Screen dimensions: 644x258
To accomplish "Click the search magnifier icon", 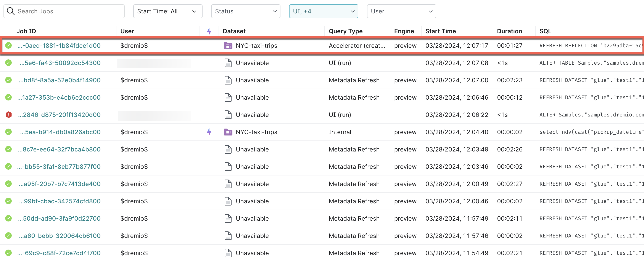I will click(11, 11).
